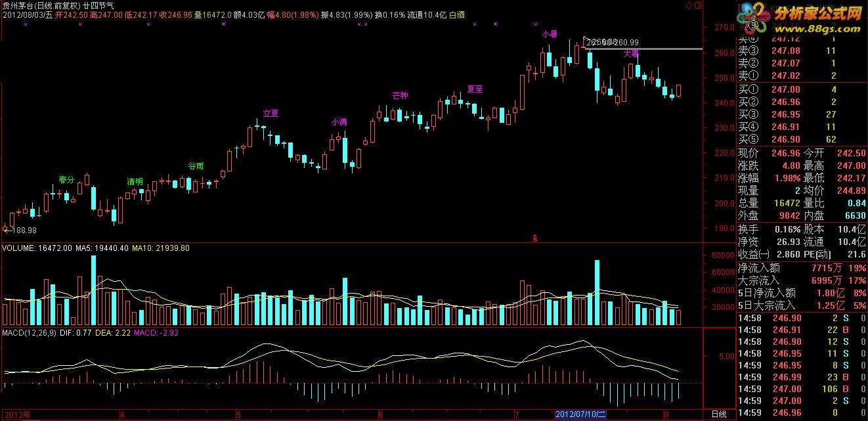Click the 涨幅 1.98% field
Screen dimensions: 868x421
[x=769, y=178]
